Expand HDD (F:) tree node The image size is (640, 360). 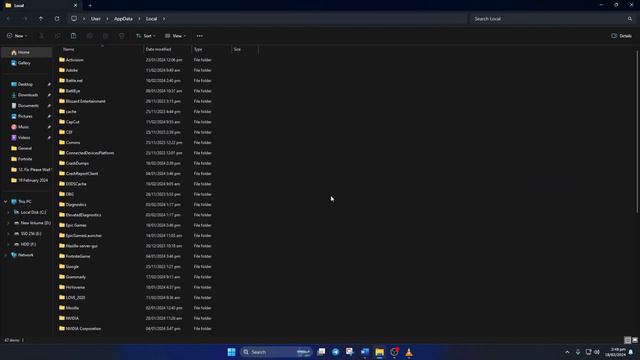[9, 244]
